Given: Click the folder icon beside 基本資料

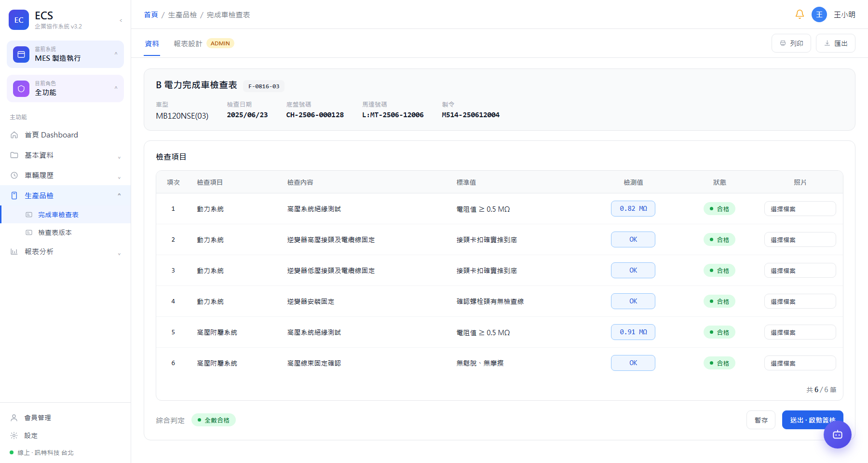Looking at the screenshot, I should pos(14,155).
